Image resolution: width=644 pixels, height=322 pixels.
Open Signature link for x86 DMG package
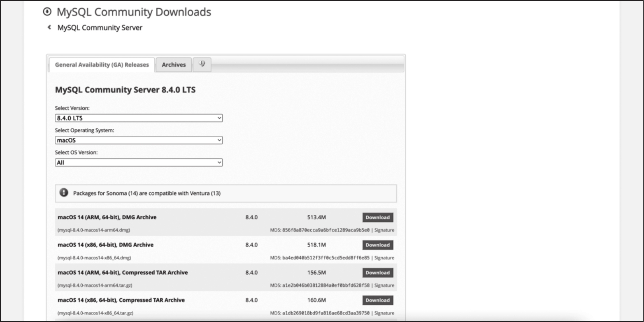(x=384, y=258)
